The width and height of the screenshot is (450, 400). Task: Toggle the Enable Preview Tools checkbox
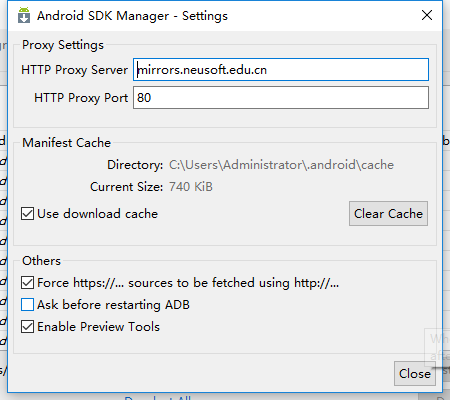pyautogui.click(x=27, y=327)
